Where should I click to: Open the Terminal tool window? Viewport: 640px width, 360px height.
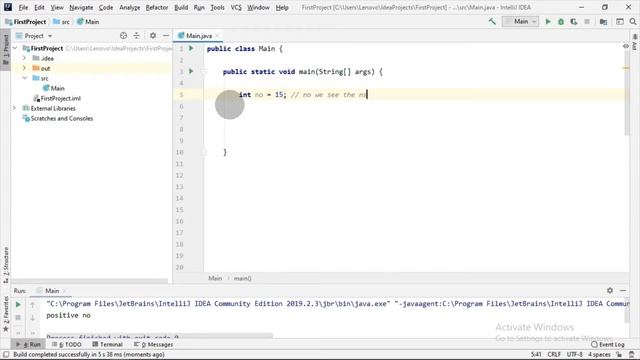(107, 344)
